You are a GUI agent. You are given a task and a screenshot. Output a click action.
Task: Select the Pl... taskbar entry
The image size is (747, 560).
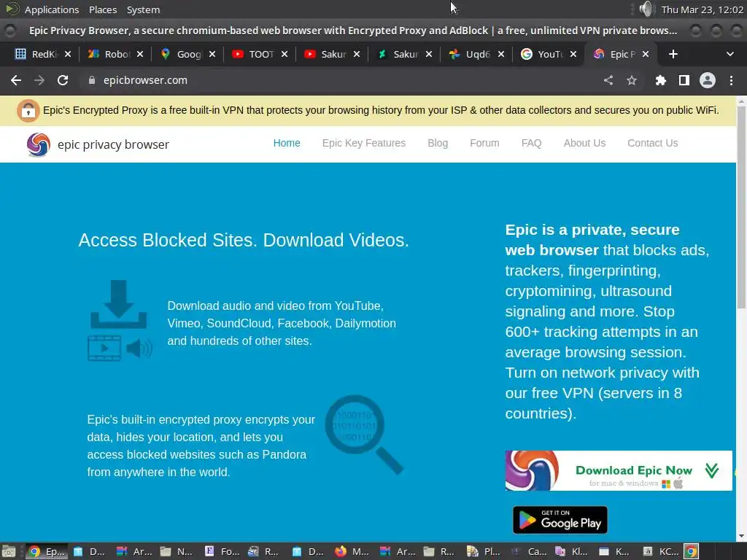484,551
